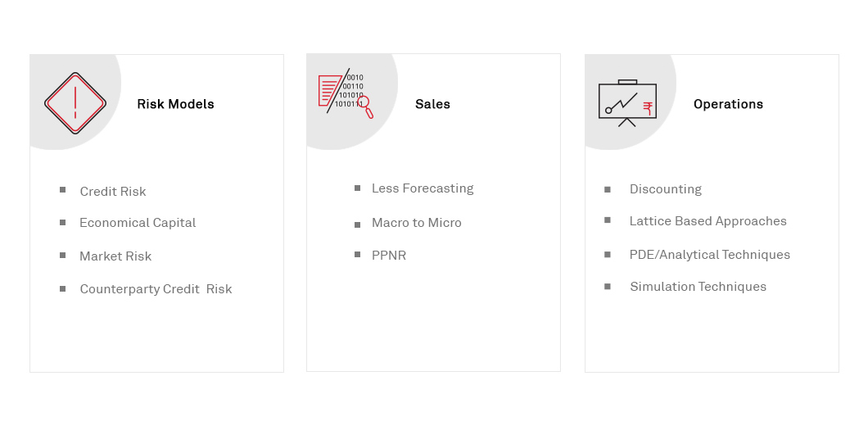Image resolution: width=868 pixels, height=426 pixels.
Task: Select the Risk Models heading
Action: click(175, 104)
